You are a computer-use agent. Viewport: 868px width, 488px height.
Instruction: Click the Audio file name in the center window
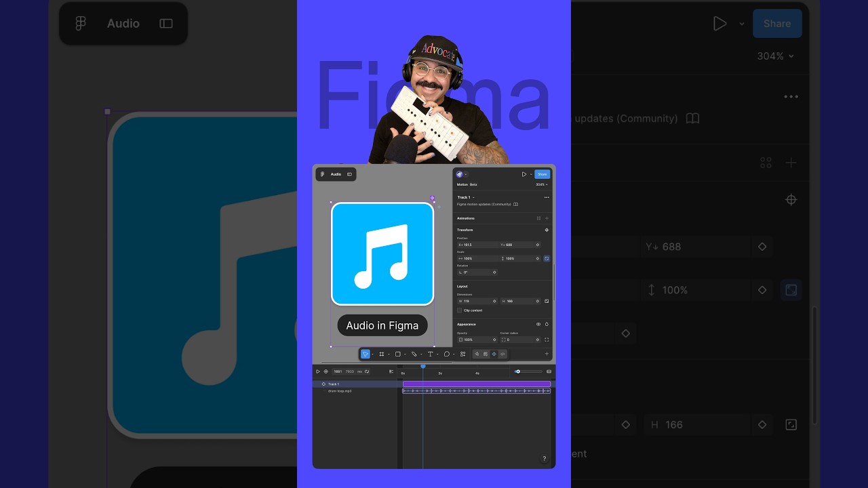click(x=336, y=174)
